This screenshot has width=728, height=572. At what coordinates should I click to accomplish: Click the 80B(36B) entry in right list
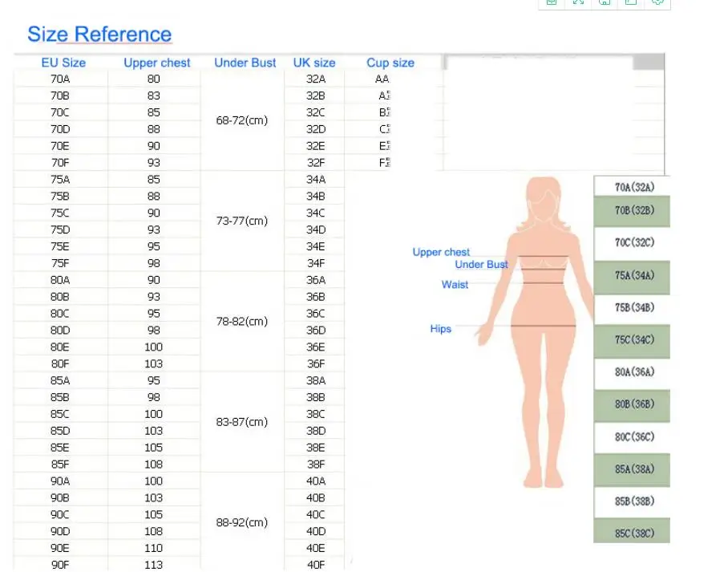click(633, 406)
